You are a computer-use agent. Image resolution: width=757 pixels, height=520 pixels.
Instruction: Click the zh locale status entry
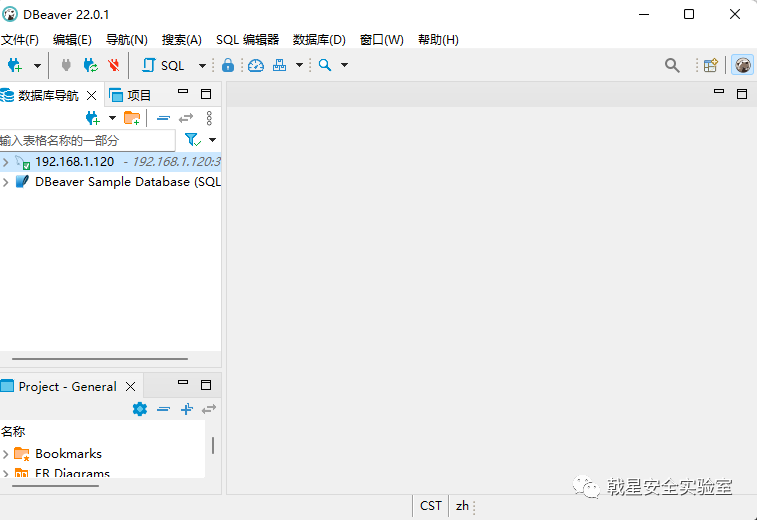(x=462, y=506)
